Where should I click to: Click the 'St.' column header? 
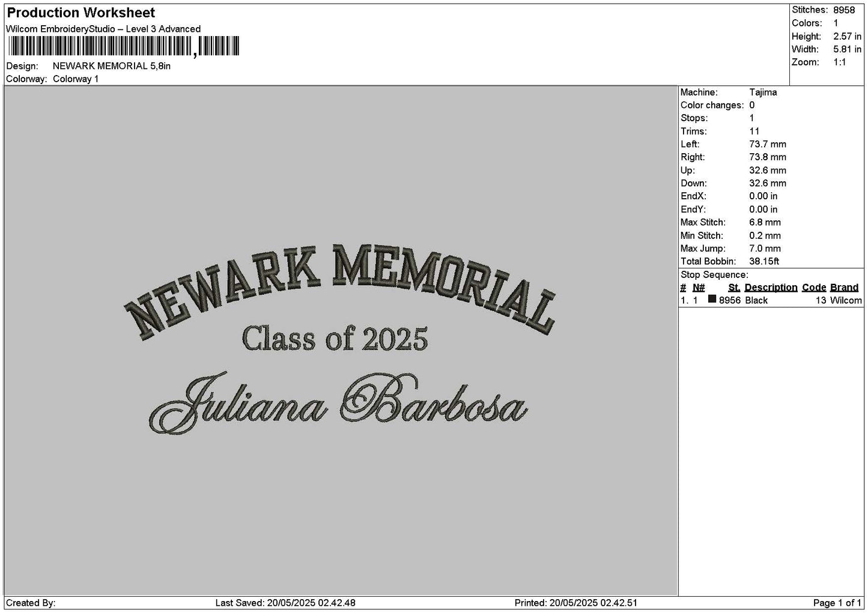[x=734, y=288]
